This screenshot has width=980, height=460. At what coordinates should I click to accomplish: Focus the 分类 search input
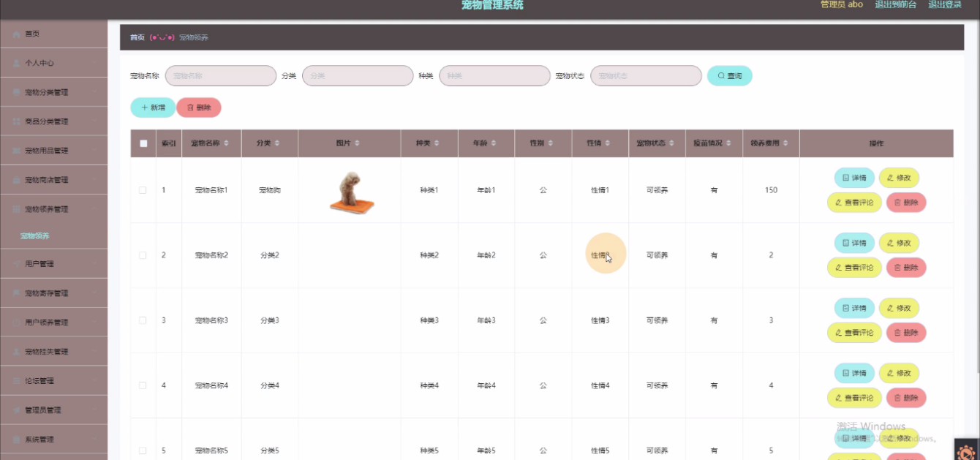(x=358, y=75)
